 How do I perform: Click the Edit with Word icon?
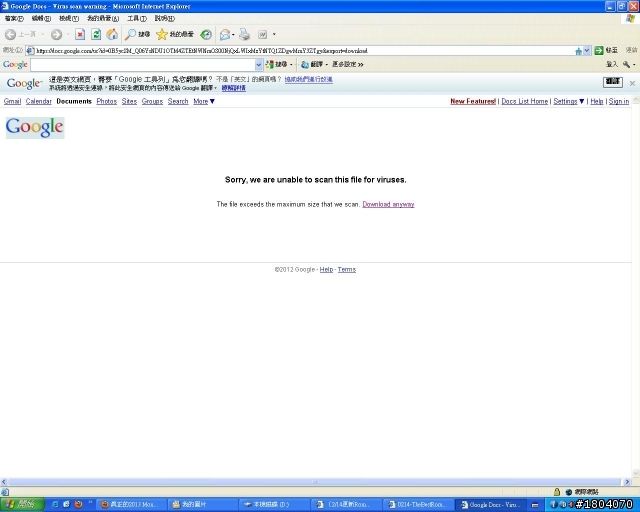point(262,35)
